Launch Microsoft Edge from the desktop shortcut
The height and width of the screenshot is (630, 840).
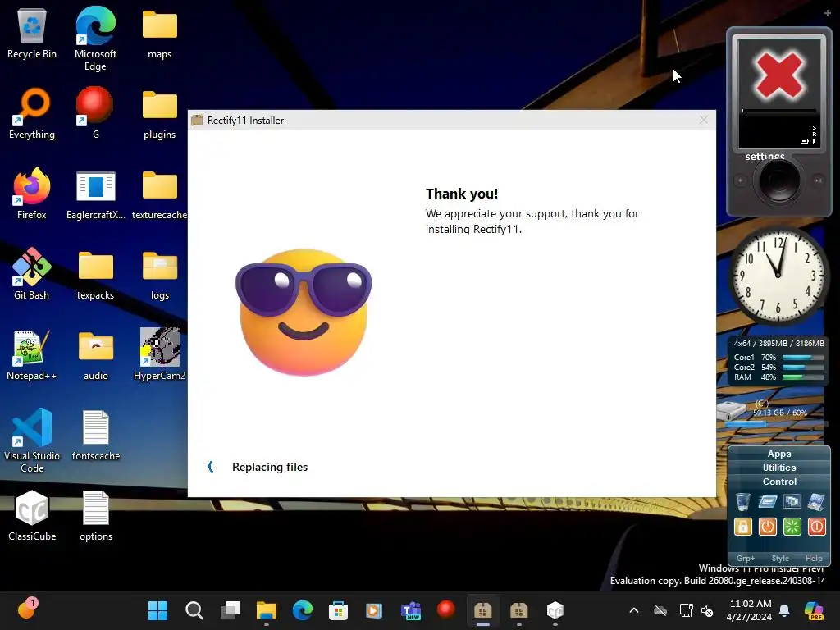tap(95, 39)
